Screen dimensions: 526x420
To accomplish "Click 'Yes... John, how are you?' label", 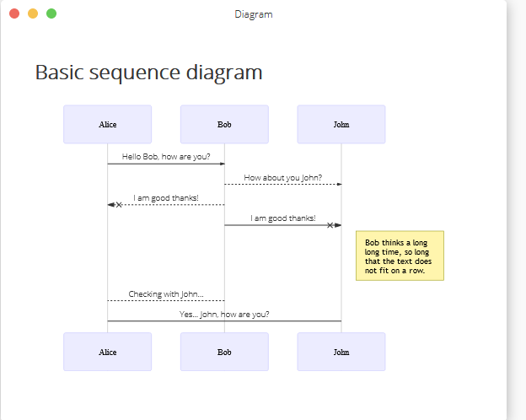I will 224,315.
